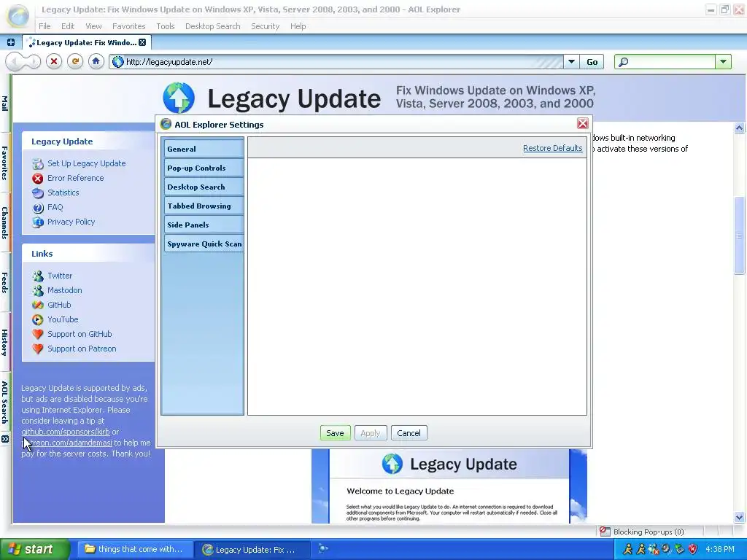Image resolution: width=747 pixels, height=560 pixels.
Task: Click the Save button in settings
Action: pos(335,433)
